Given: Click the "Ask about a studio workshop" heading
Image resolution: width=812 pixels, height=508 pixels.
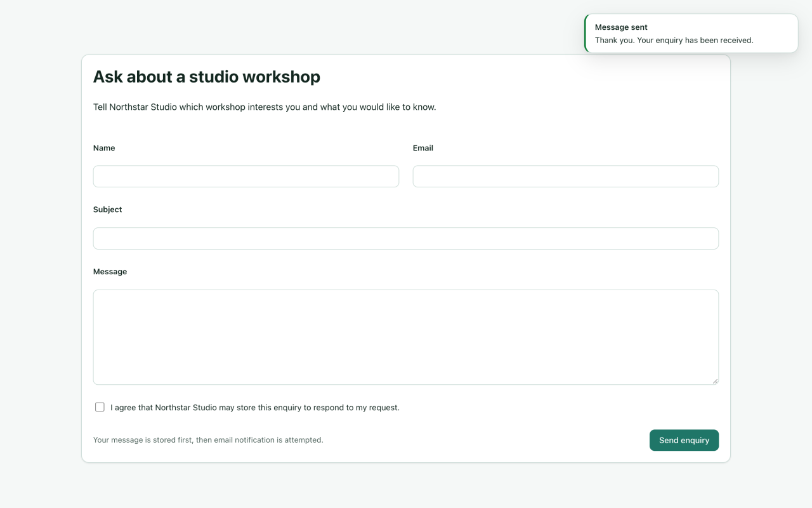Looking at the screenshot, I should (x=207, y=77).
